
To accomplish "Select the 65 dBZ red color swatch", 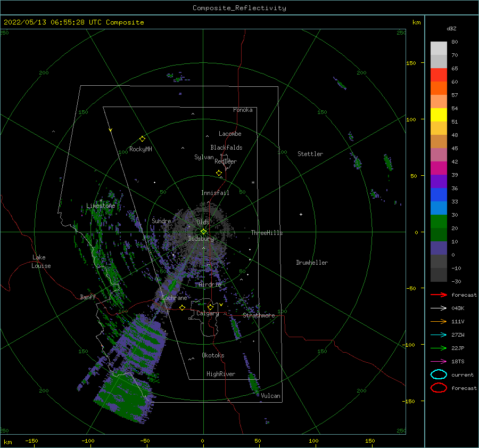I will click(x=439, y=75).
